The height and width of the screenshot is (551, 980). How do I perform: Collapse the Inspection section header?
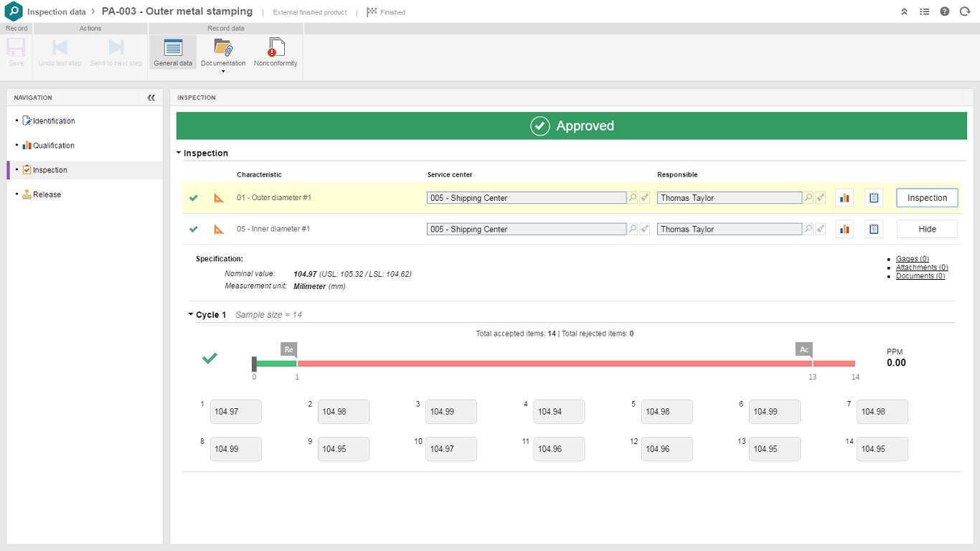[x=179, y=153]
